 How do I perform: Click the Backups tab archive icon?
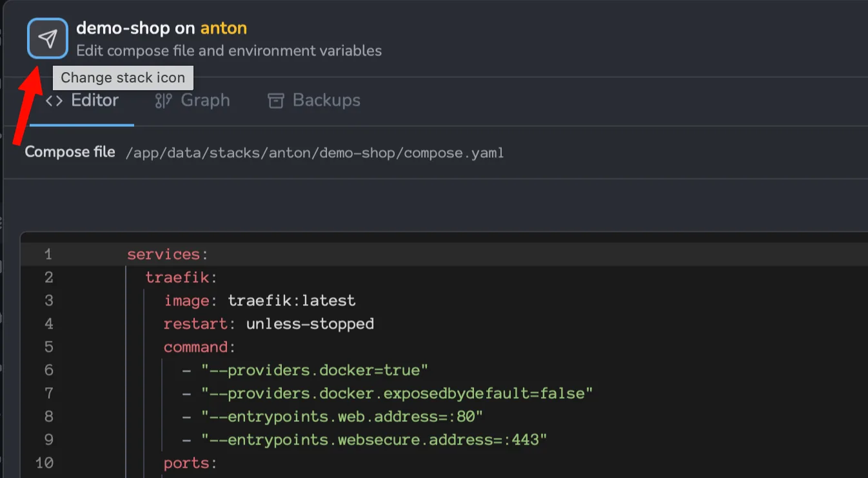coord(276,101)
